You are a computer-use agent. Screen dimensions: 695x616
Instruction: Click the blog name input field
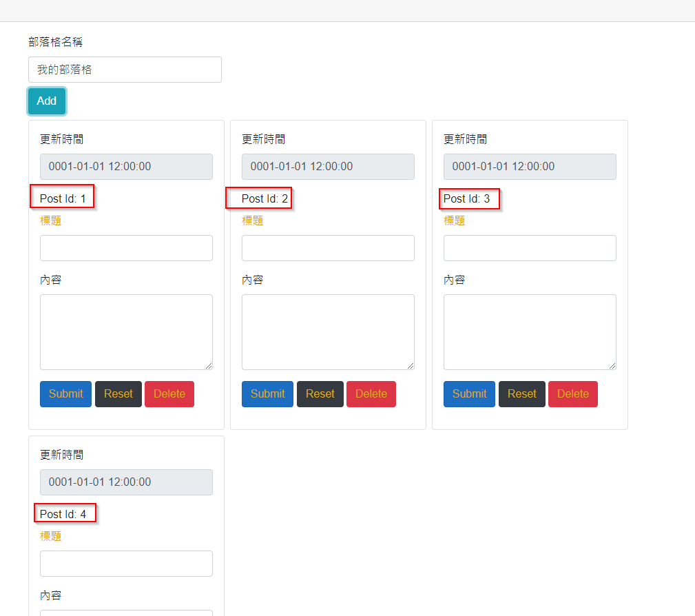(125, 70)
